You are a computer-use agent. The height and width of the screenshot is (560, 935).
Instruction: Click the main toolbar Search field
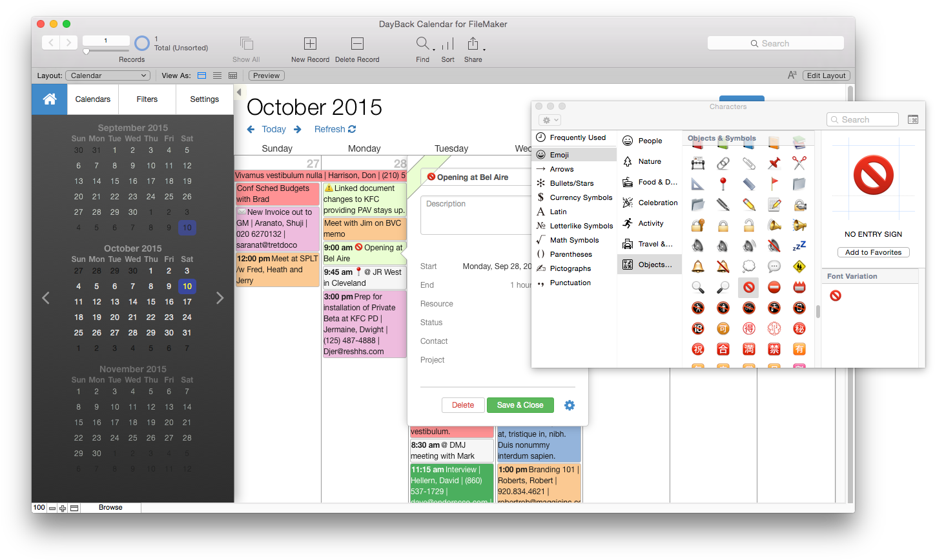click(776, 43)
